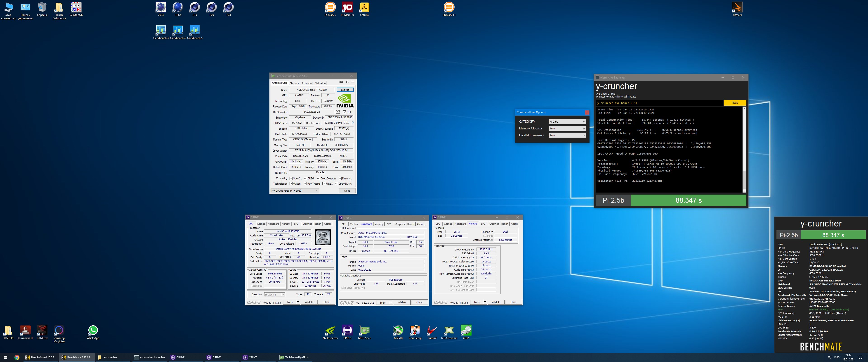
Task: Open Geekbench 5 desktop shortcut
Action: tap(195, 32)
